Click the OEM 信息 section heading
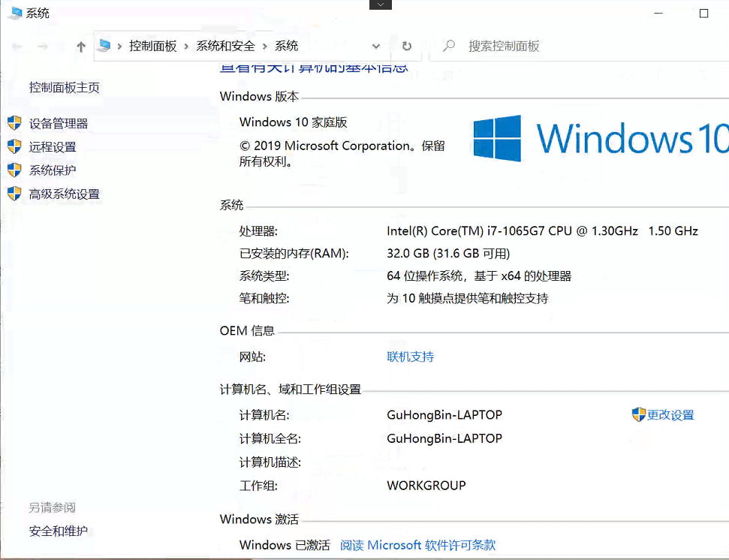The width and height of the screenshot is (729, 560). tap(247, 331)
